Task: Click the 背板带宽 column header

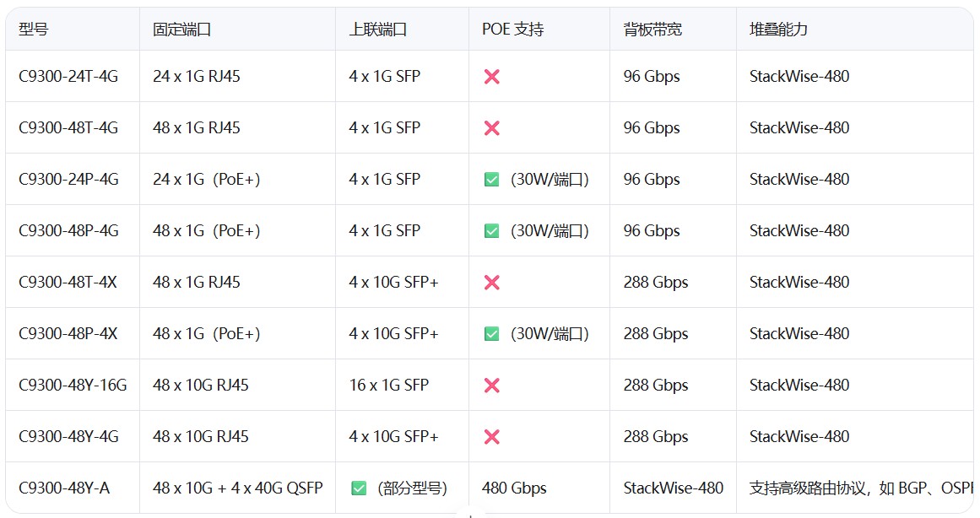Action: tap(652, 30)
